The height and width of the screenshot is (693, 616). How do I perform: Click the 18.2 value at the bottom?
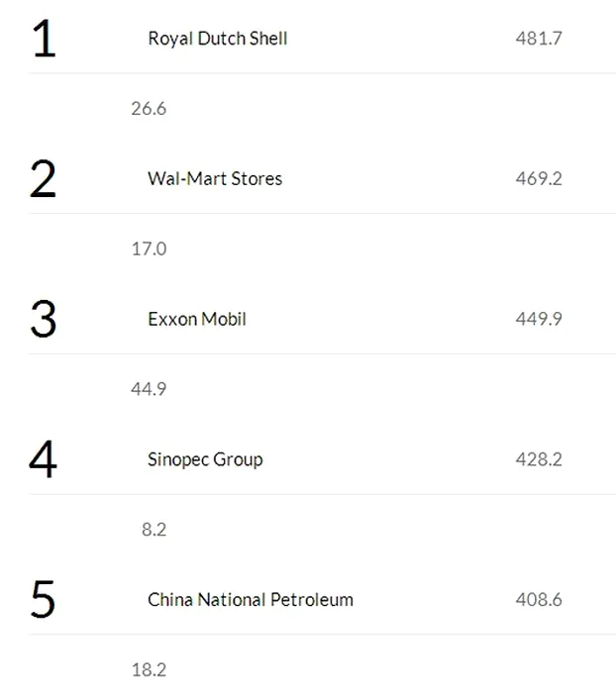pos(149,670)
